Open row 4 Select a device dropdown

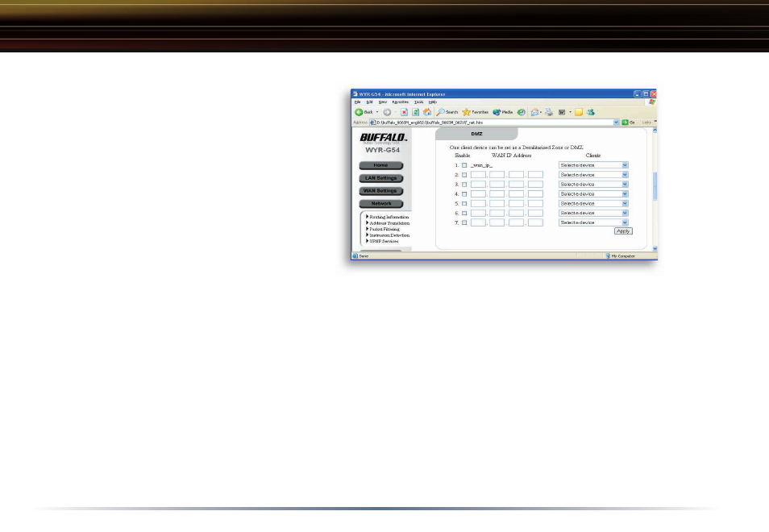(593, 193)
